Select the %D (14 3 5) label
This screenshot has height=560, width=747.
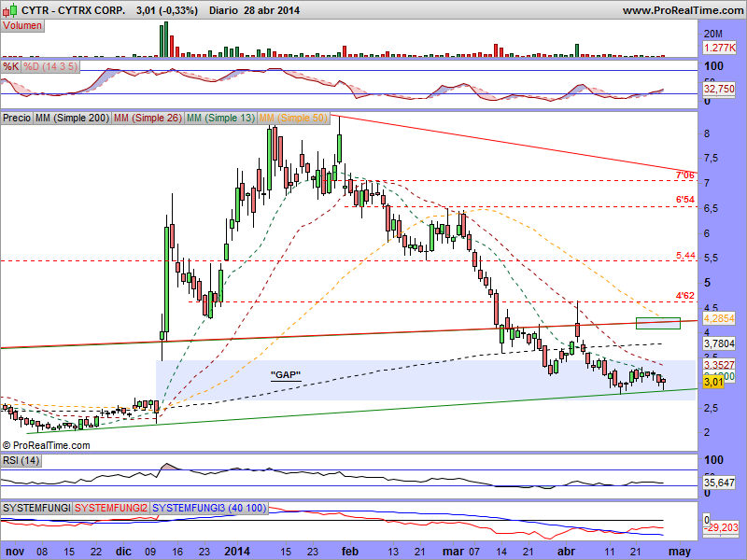[50, 66]
